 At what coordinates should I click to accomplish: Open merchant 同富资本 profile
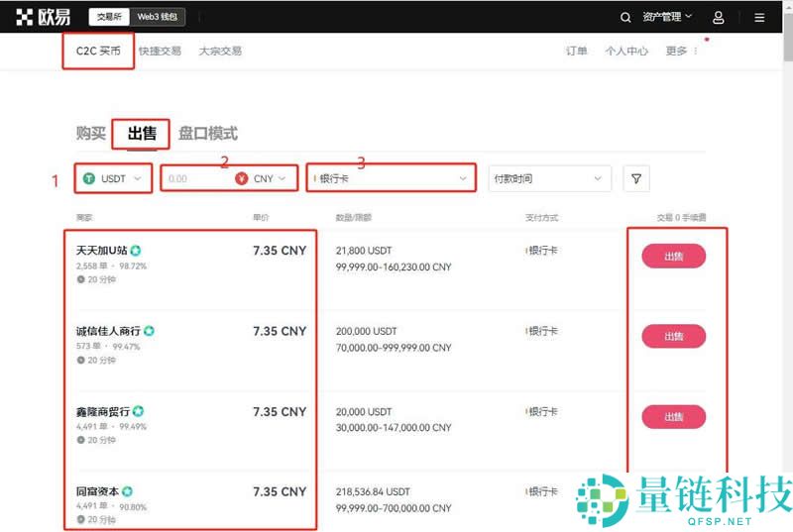coord(97,491)
